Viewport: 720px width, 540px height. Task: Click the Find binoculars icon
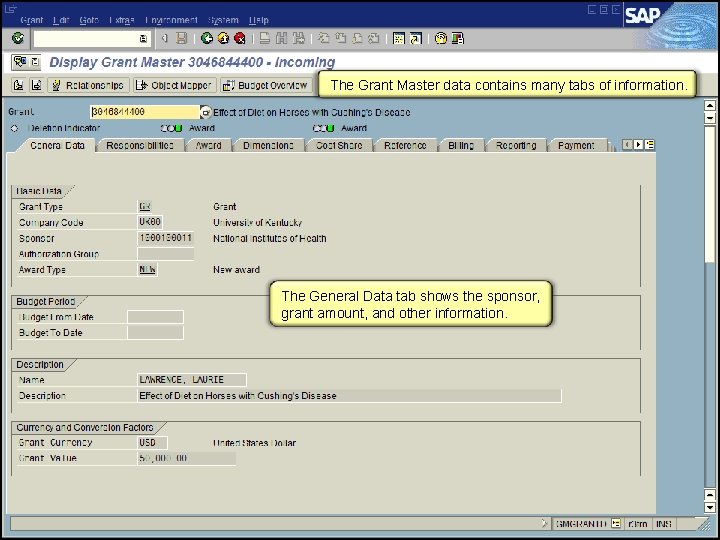(x=281, y=38)
